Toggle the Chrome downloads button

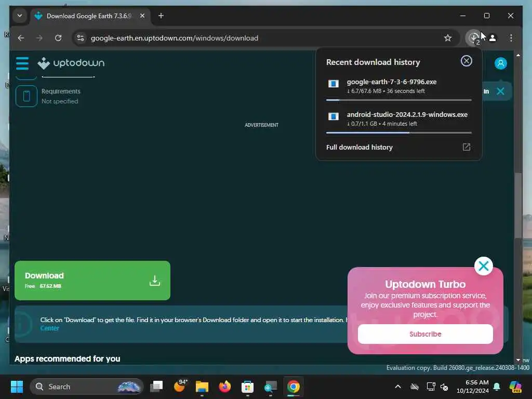(474, 38)
